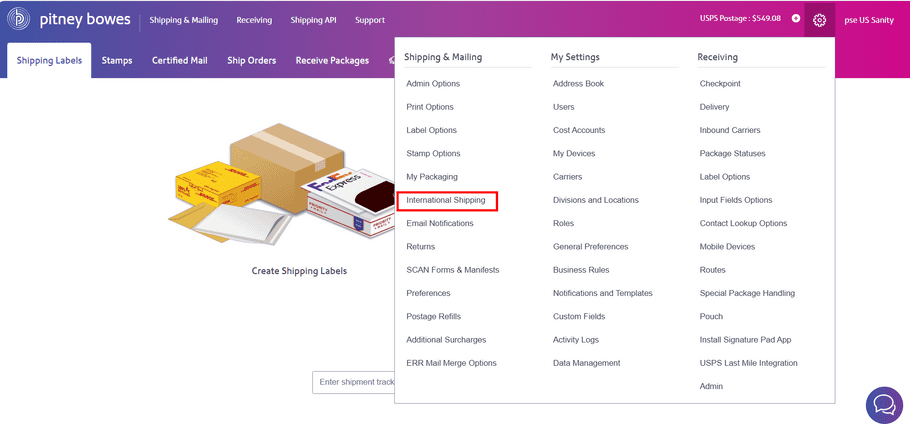
Task: Open Special Package Handling
Action: click(x=748, y=293)
